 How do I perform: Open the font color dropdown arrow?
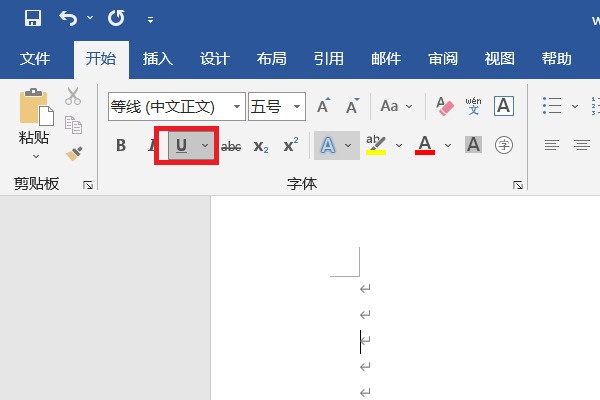448,145
